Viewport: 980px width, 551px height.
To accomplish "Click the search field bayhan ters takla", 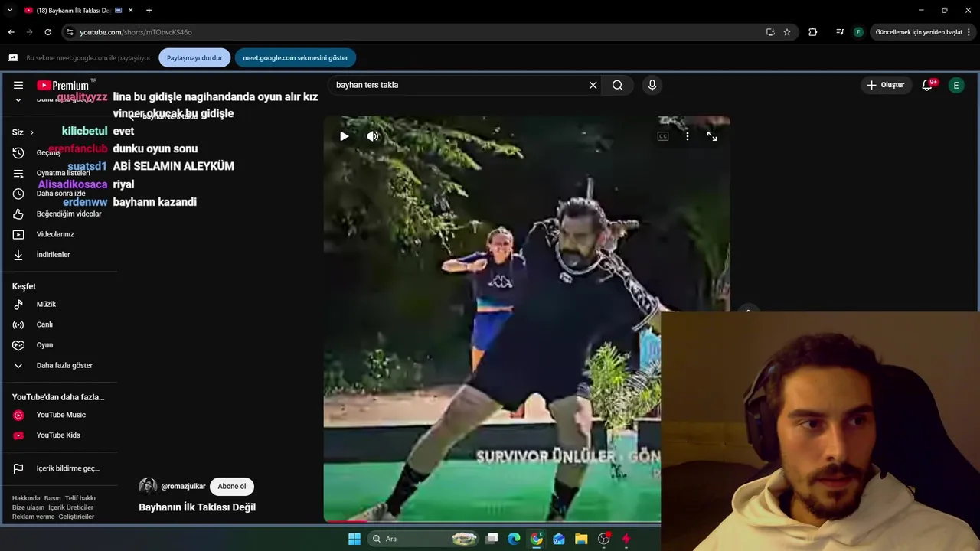I will click(459, 85).
